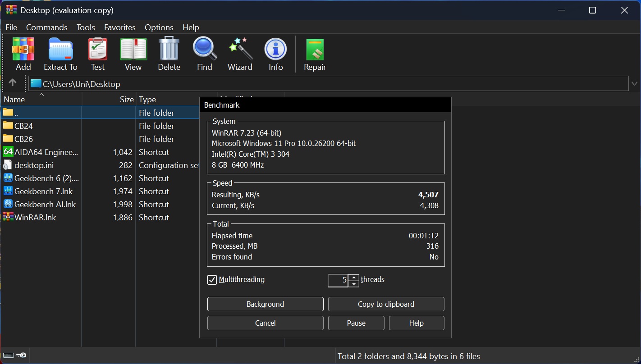Select the Geekbench 6 (2) shortcut icon
Image resolution: width=641 pixels, height=364 pixels.
8,178
